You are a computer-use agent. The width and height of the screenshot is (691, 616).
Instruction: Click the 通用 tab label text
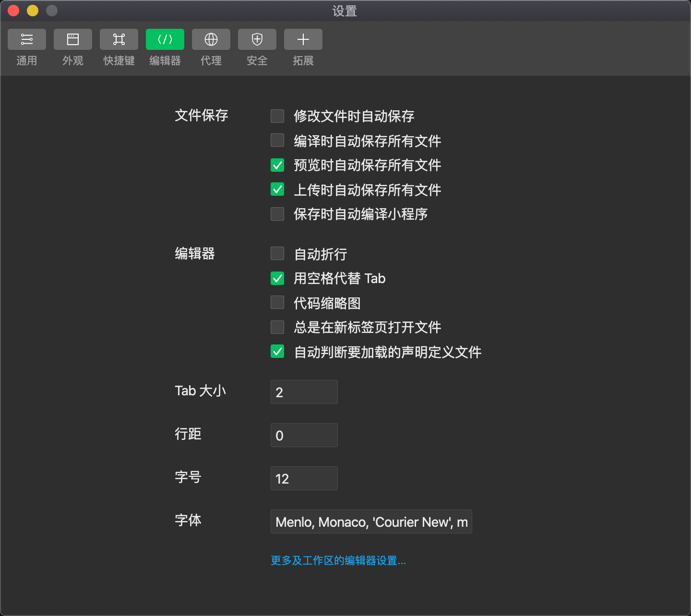(x=27, y=60)
